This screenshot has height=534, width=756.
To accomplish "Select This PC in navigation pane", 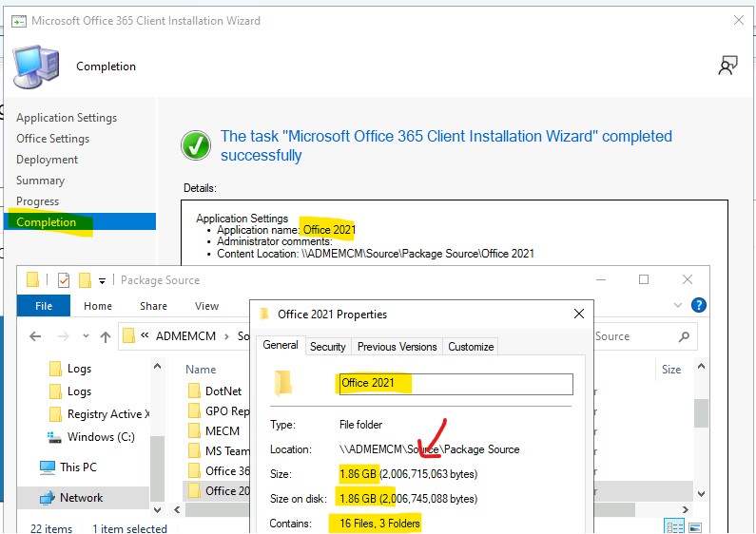I will point(68,467).
